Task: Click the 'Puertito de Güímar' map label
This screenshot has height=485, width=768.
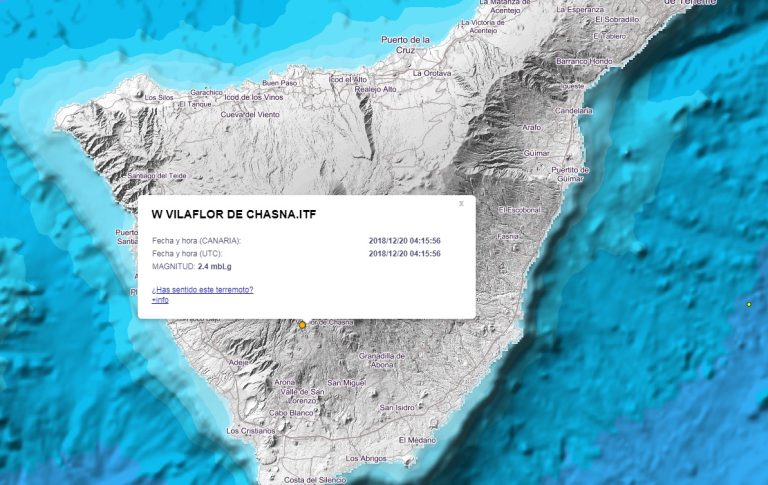Action: 570,174
